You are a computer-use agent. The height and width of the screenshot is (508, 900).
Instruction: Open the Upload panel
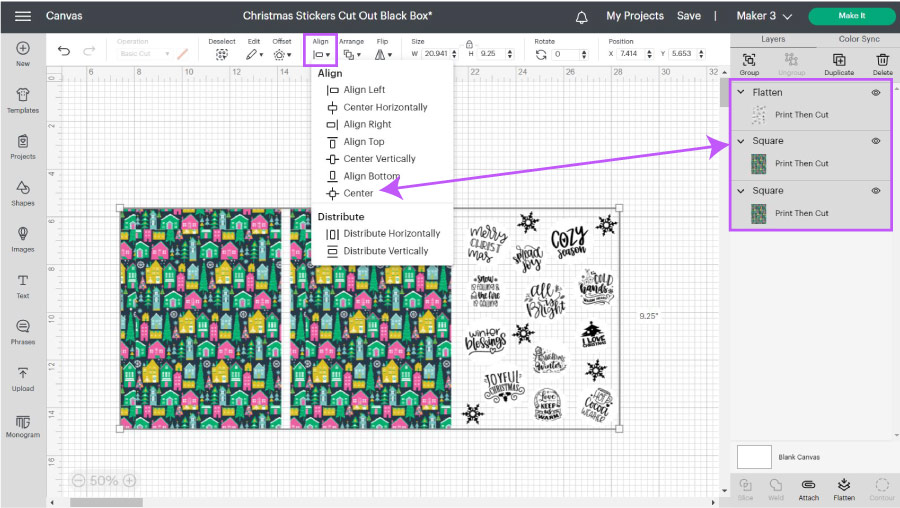22,378
